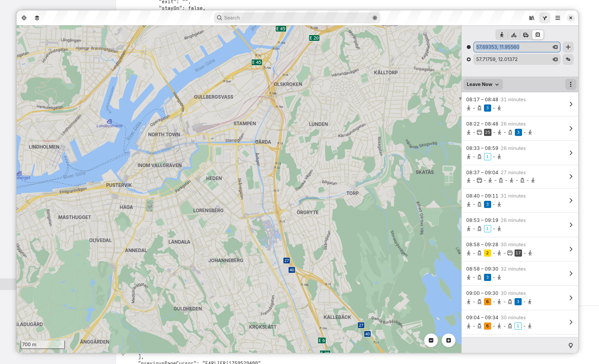The height and width of the screenshot is (364, 599).
Task: Zoom out the map
Action: (431, 340)
